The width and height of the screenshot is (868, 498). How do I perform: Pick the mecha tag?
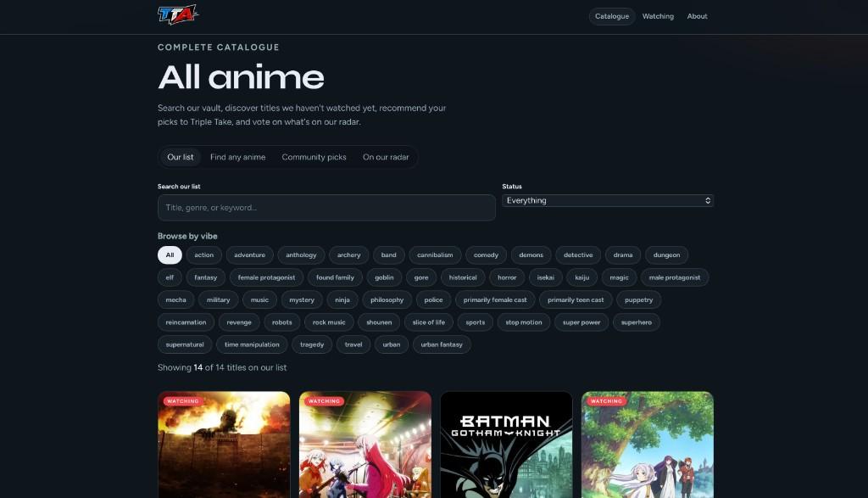[x=175, y=299]
